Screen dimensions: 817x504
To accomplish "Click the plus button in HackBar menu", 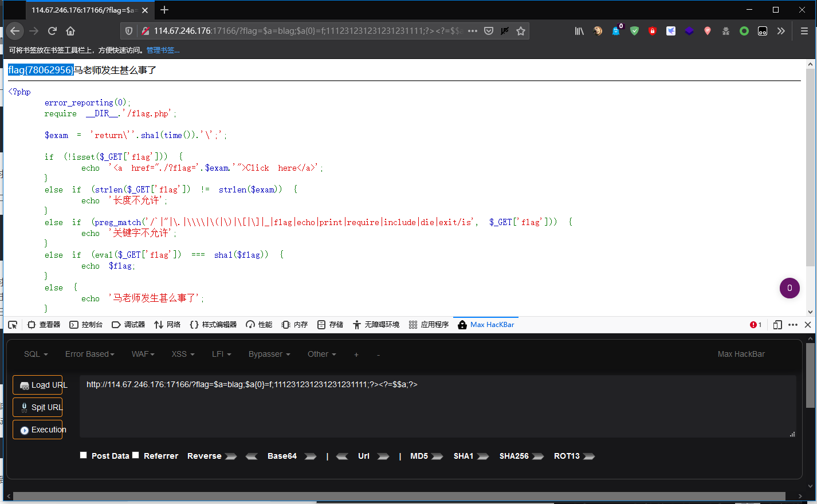I will [356, 355].
